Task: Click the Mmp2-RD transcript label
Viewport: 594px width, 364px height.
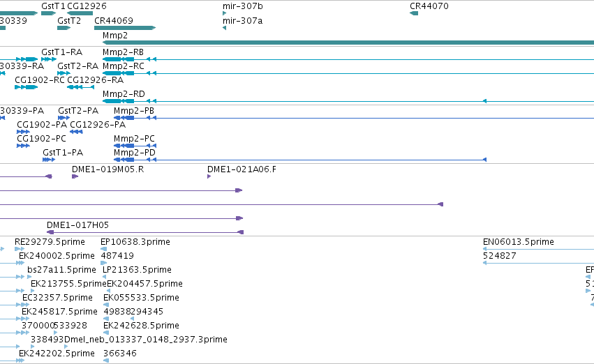Action: point(124,94)
